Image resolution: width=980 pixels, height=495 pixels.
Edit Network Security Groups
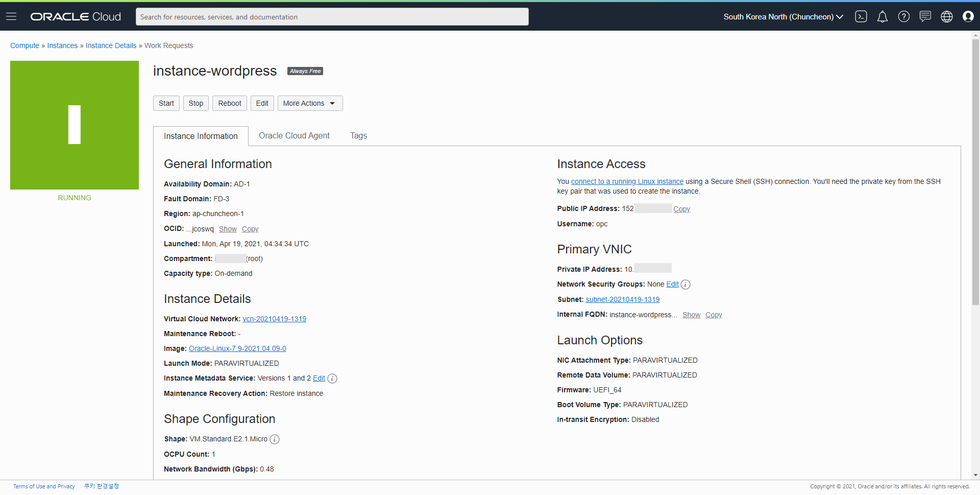pyautogui.click(x=673, y=284)
